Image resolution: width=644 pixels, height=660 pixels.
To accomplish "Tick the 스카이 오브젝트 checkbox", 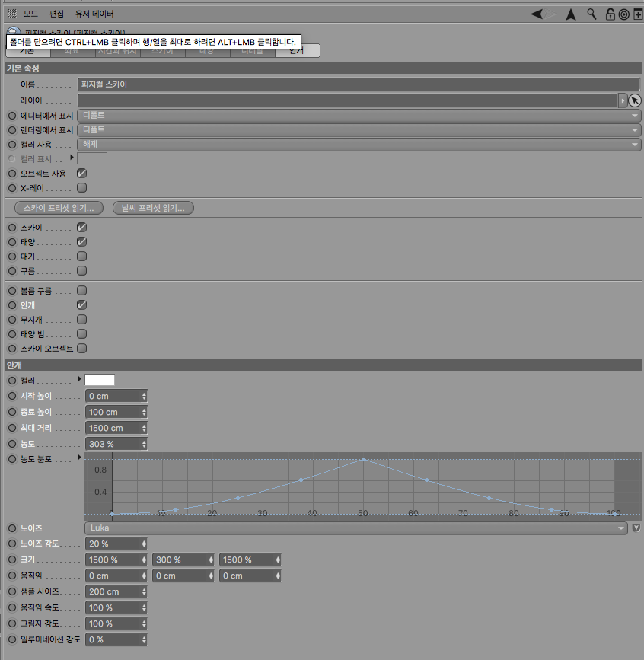I will [x=81, y=349].
